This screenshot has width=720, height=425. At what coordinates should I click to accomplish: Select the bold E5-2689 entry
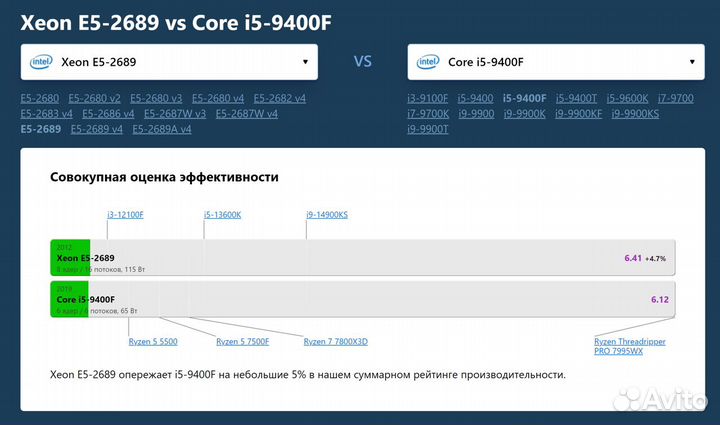coord(40,129)
